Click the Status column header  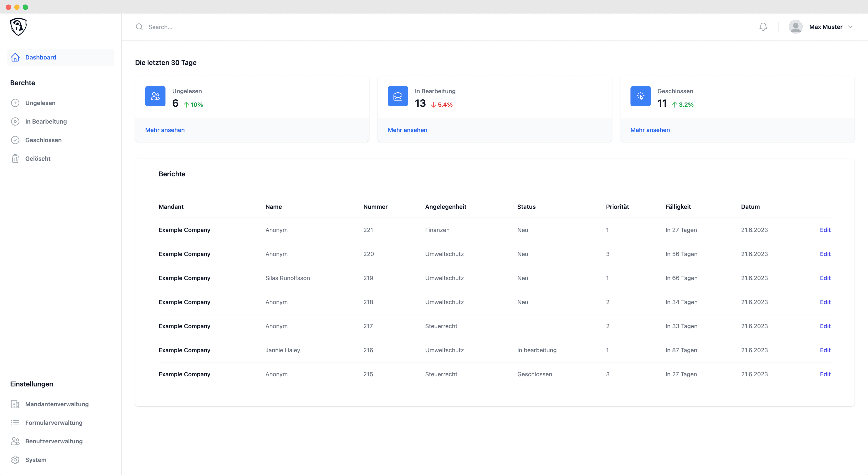(x=526, y=207)
